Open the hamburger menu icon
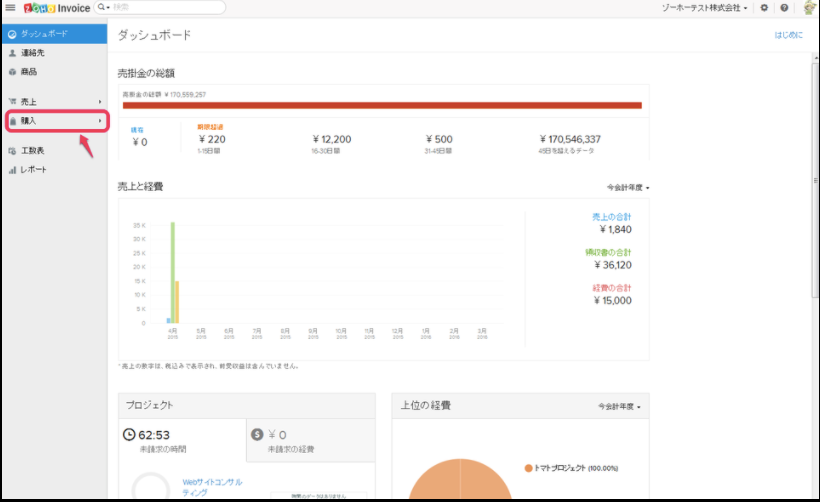Image resolution: width=820 pixels, height=502 pixels. coord(10,7)
